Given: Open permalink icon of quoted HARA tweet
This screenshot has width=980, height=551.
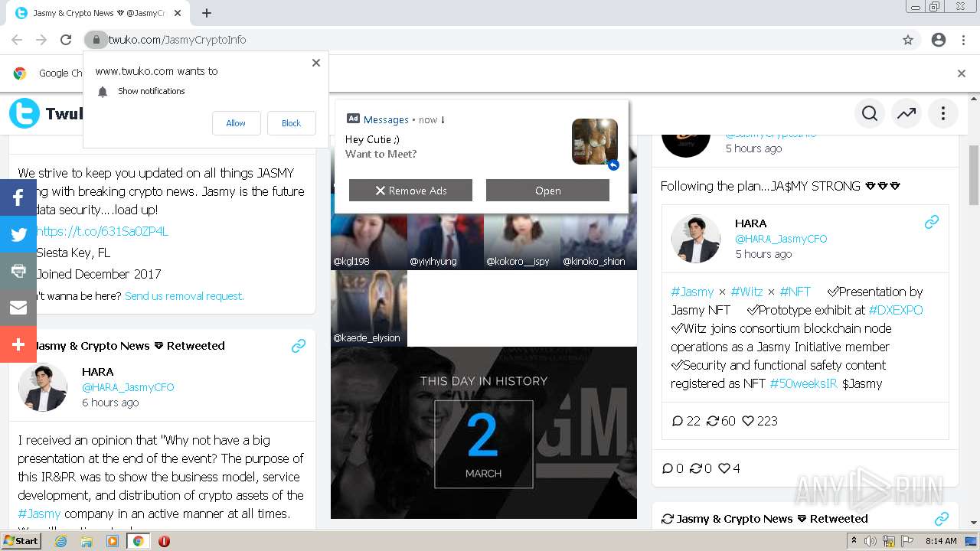Looking at the screenshot, I should 932,222.
